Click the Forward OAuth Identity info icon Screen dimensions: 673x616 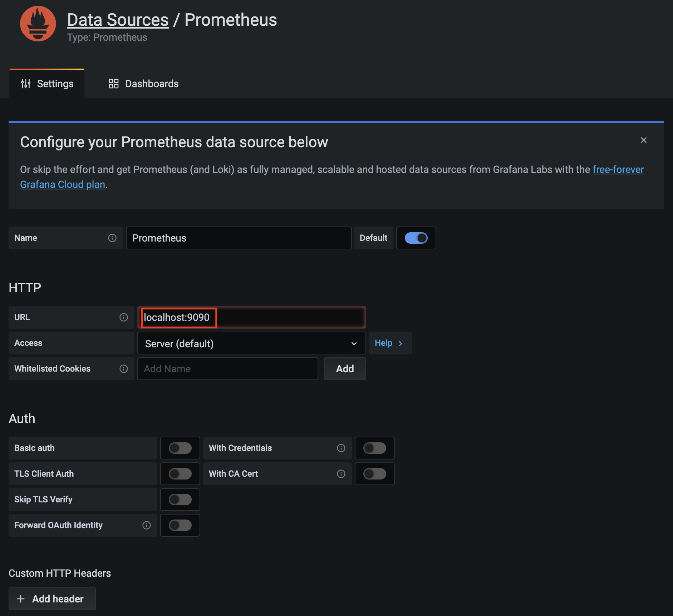tap(147, 525)
